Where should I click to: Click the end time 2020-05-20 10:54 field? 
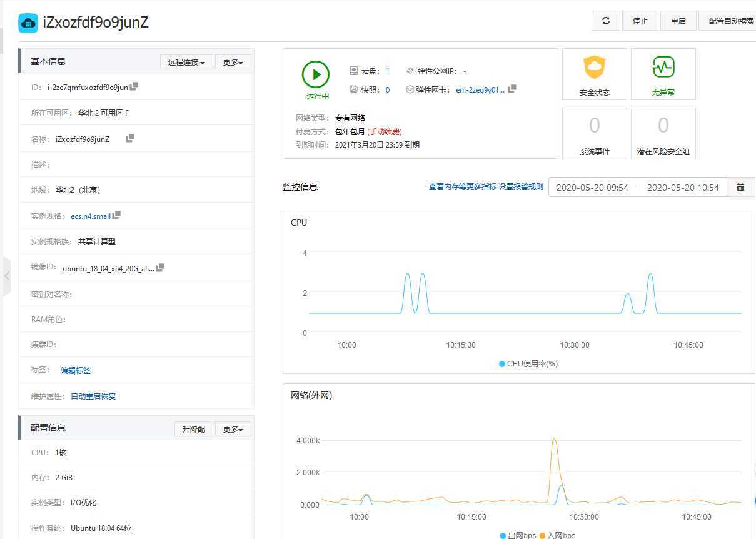coord(683,187)
